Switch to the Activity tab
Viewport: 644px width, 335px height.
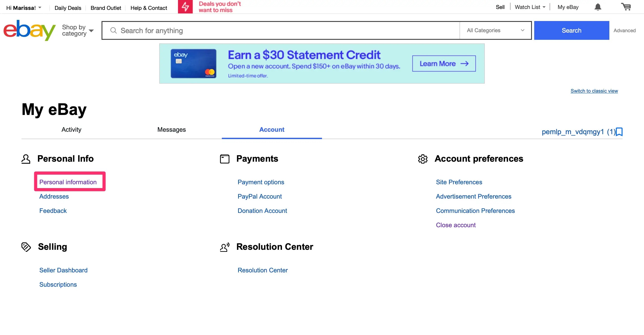(x=71, y=129)
